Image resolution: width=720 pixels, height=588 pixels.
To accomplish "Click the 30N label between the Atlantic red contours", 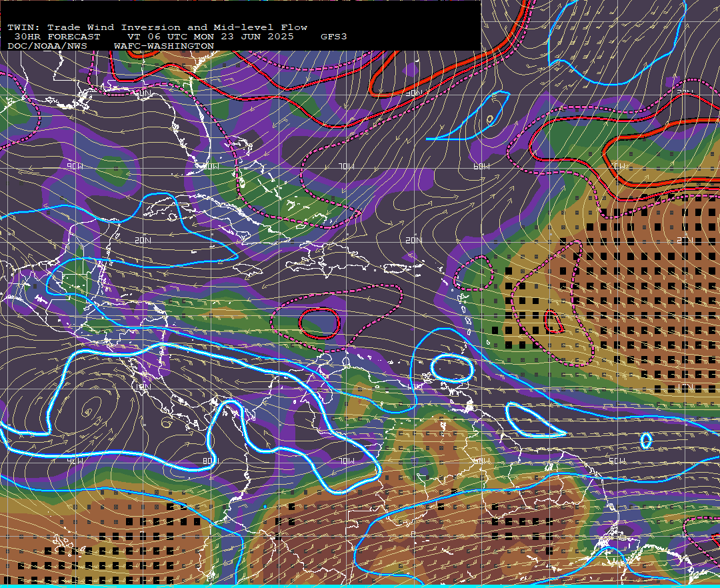I will click(x=414, y=93).
